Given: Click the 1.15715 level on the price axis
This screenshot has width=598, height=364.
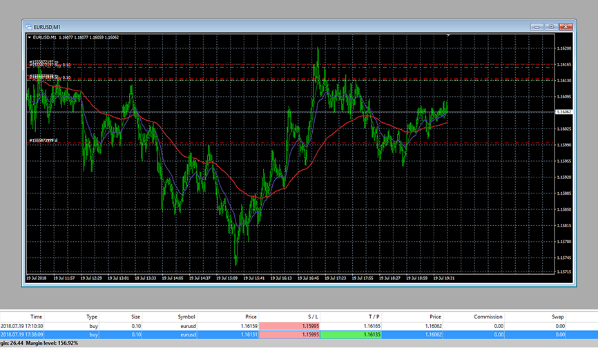Looking at the screenshot, I should [564, 271].
